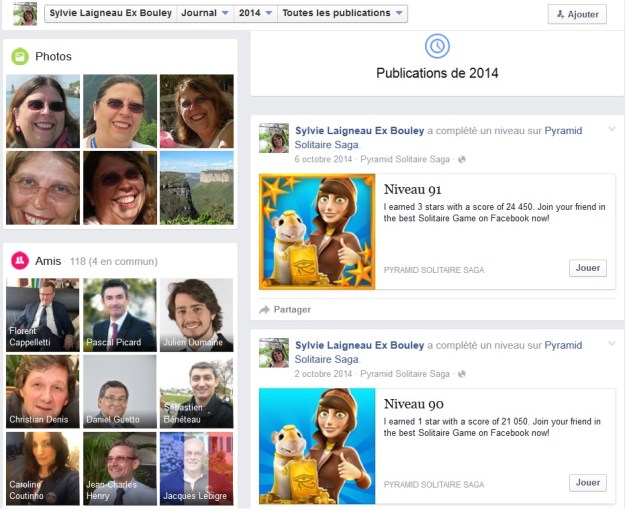Click Pyramid Solitaire Saga source link, 6 octobre post

405,159
